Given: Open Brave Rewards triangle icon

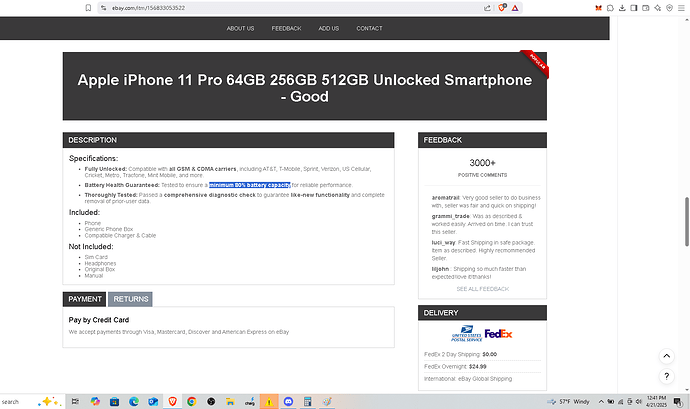Looking at the screenshot, I should pyautogui.click(x=515, y=8).
